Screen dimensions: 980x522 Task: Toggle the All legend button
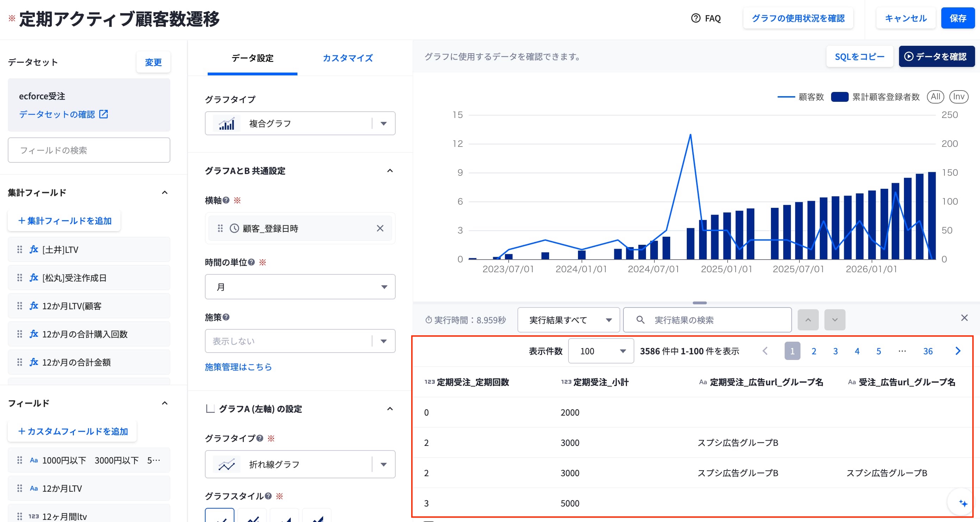[936, 97]
